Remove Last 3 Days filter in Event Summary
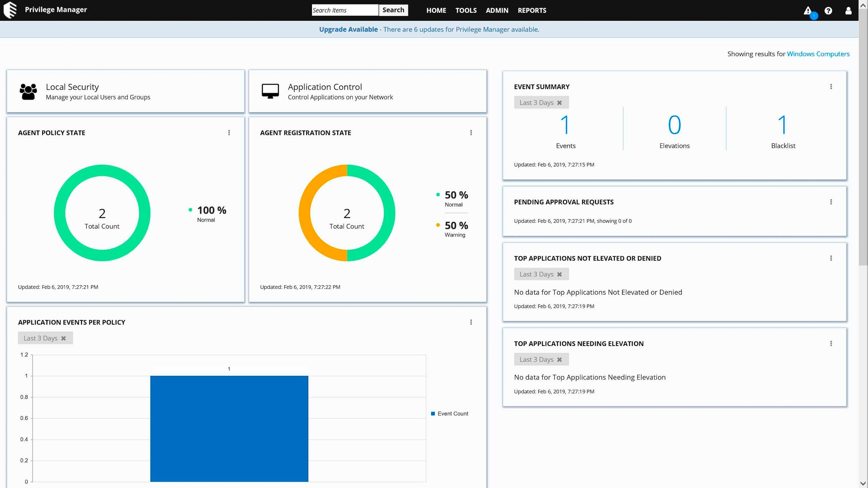This screenshot has width=868, height=488. 559,103
